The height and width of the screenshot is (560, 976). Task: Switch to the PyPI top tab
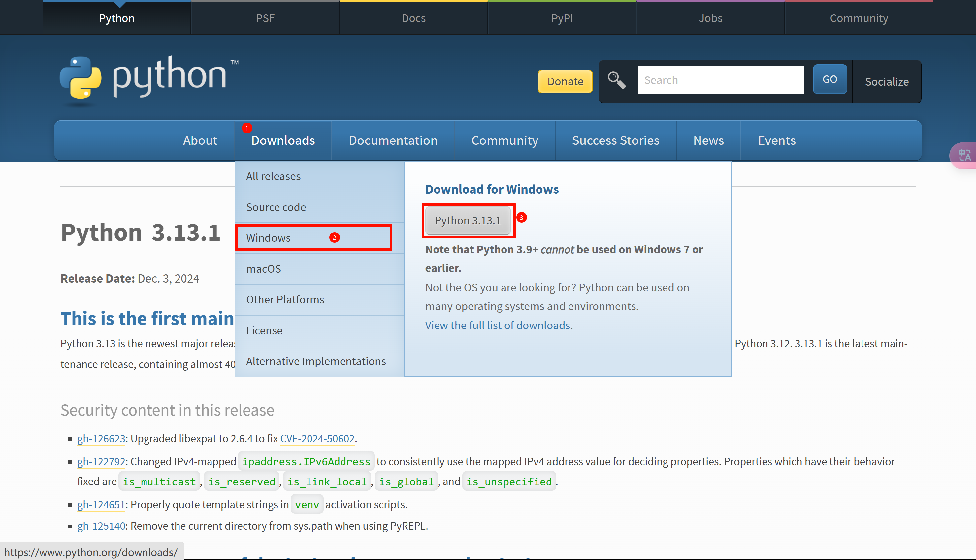[x=562, y=18]
